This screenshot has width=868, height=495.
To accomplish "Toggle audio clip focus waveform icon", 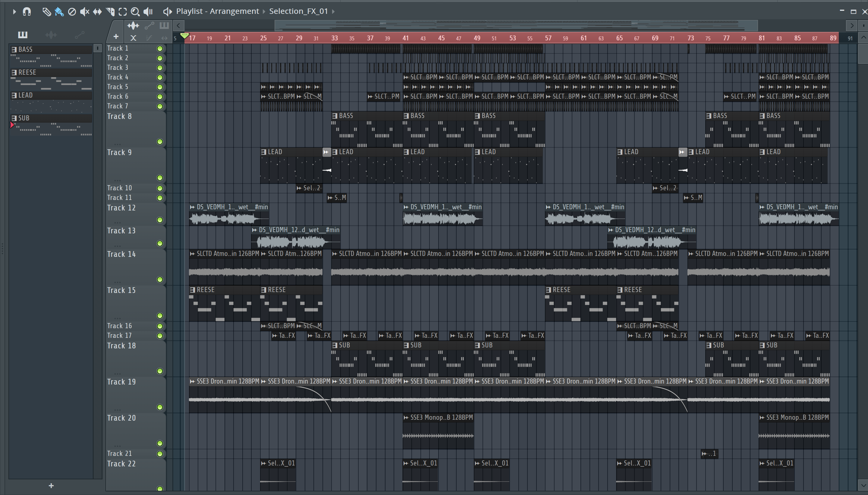I will 133,26.
